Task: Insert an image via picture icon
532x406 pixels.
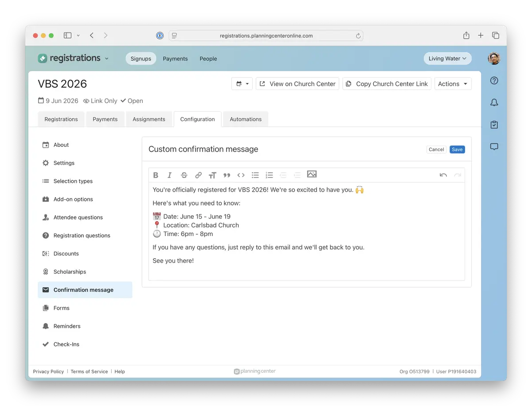Action: click(312, 174)
